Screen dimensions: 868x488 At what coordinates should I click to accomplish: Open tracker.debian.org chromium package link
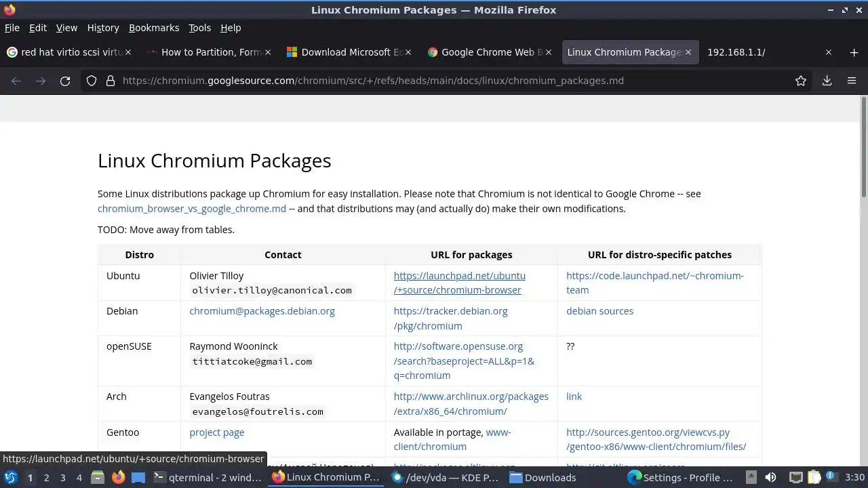coord(450,319)
